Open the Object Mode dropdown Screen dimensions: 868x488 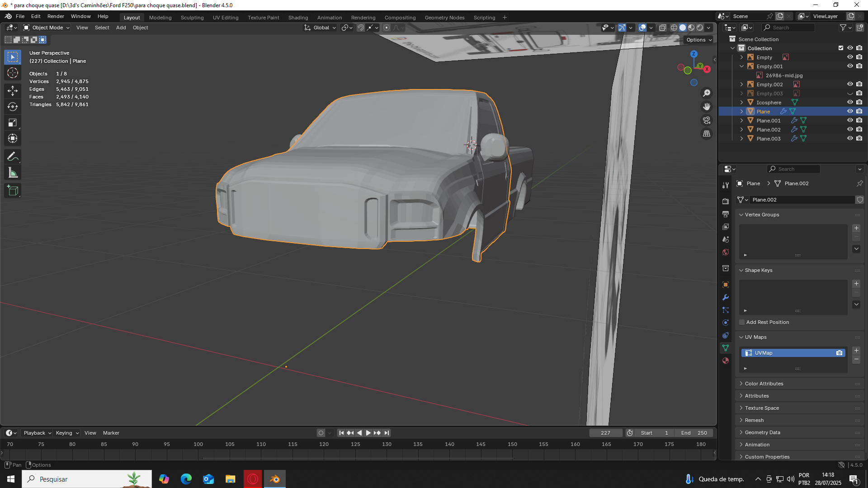pos(47,28)
